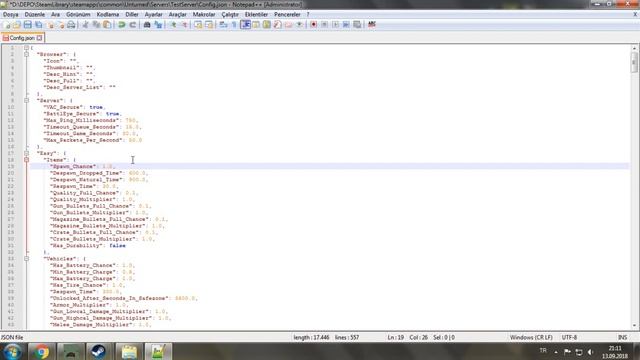Collapse the "Browser" block fold marker
Screen dimensions: 640x360
click(27, 54)
